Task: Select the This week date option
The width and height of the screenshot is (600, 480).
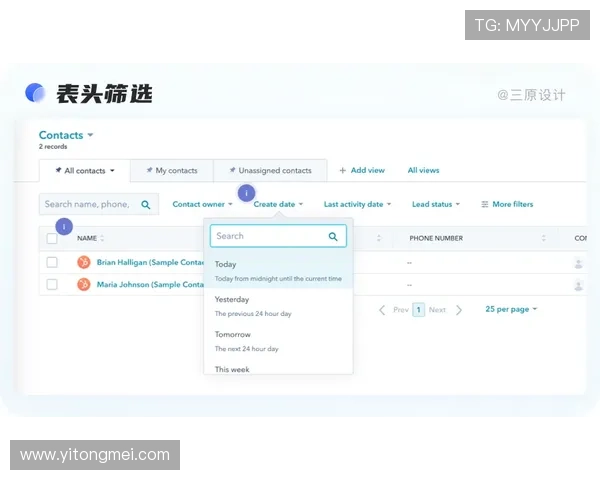Action: point(278,369)
